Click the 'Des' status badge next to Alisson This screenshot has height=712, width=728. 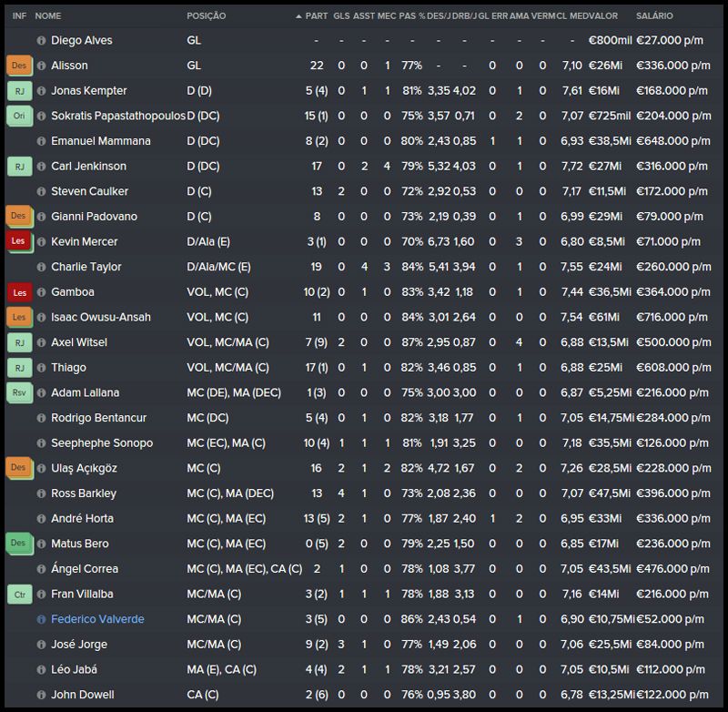pyautogui.click(x=18, y=66)
